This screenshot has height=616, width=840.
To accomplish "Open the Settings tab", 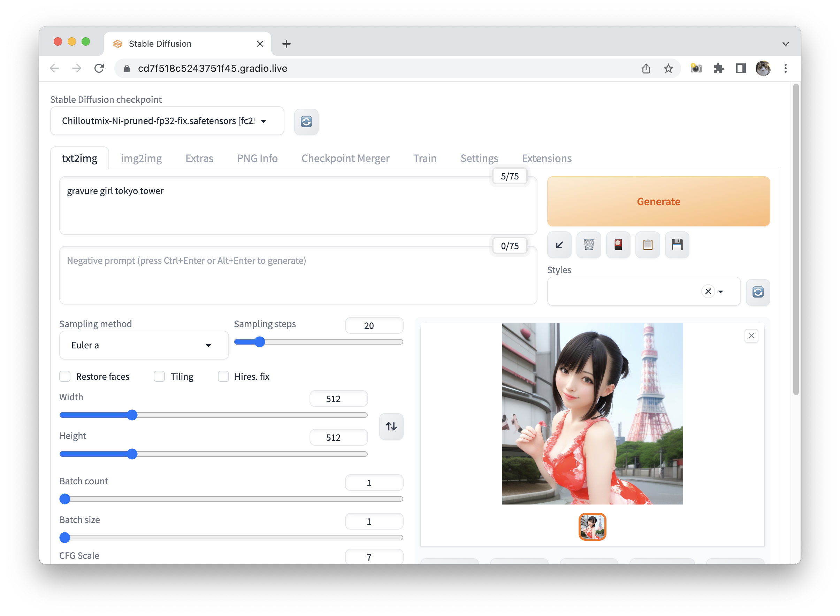I will pyautogui.click(x=479, y=158).
